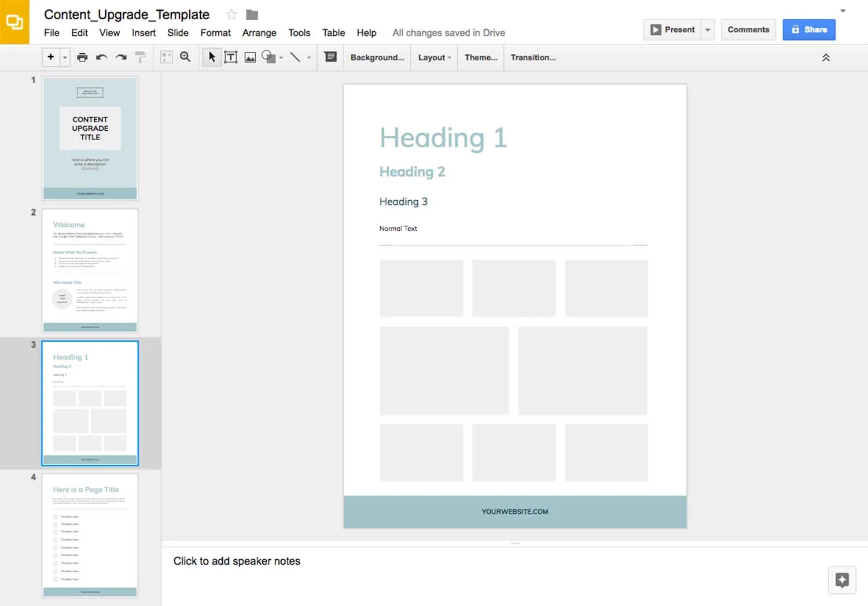Open the account dropdown arrow at top right

coord(843,11)
